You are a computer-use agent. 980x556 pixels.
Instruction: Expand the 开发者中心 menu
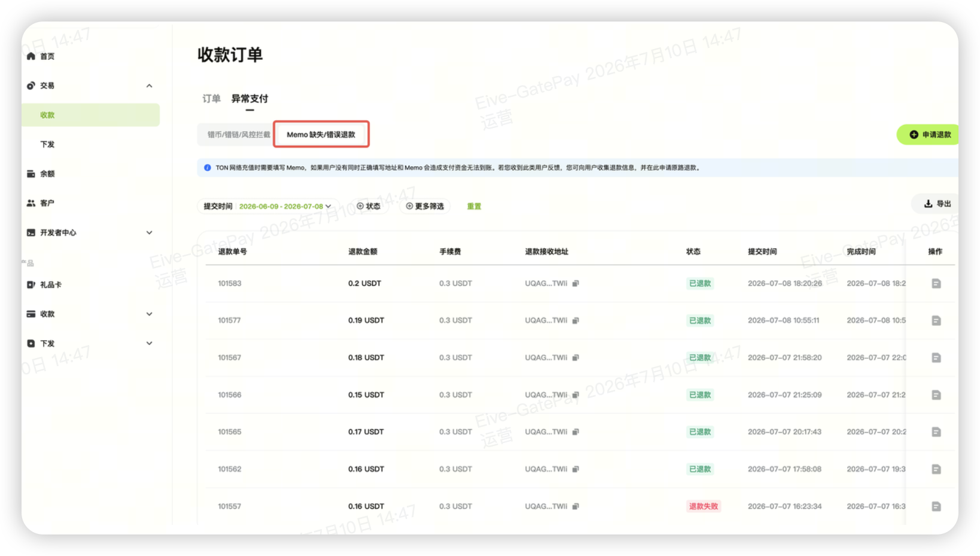[x=150, y=233]
